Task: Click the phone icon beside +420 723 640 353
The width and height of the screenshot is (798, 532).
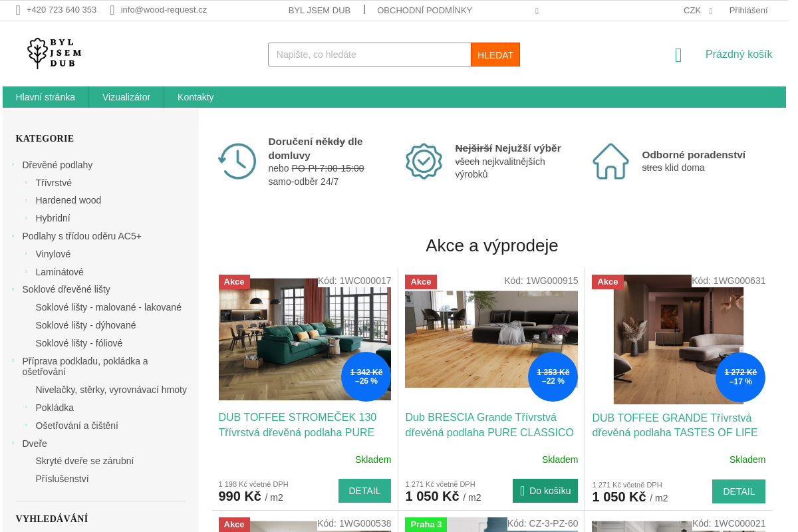Action: coord(18,10)
